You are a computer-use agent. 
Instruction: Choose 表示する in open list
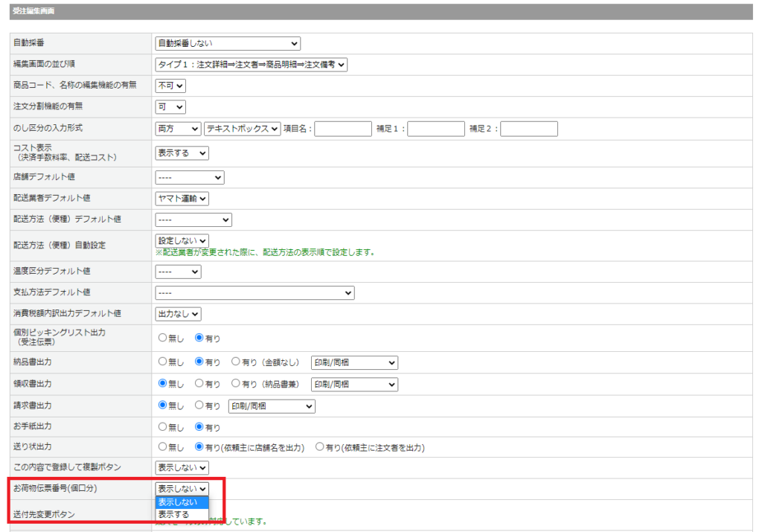click(182, 514)
